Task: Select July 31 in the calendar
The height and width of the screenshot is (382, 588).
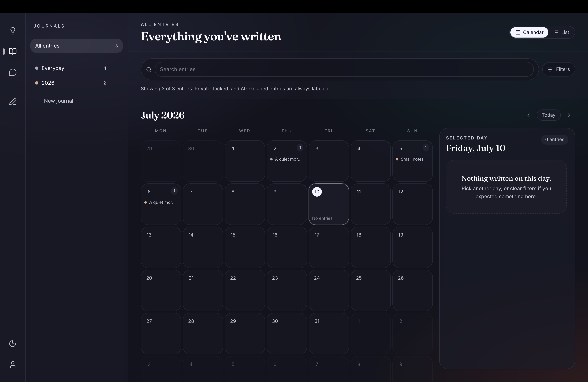Action: [x=329, y=334]
